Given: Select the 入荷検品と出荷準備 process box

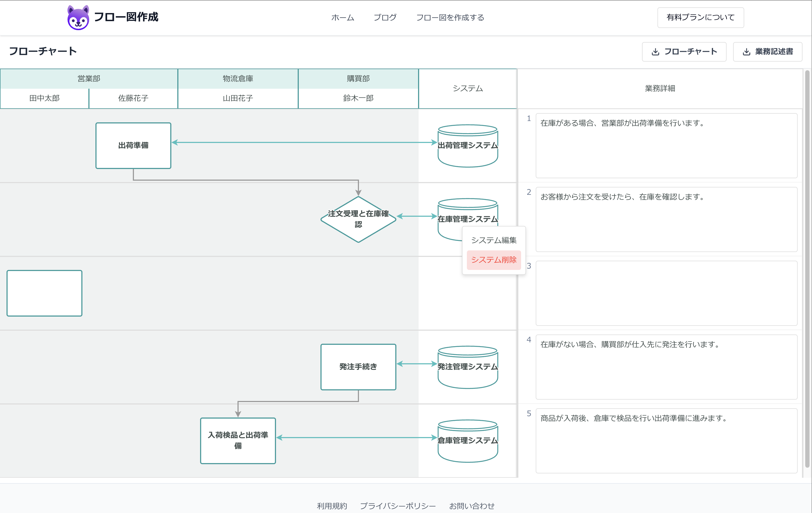Looking at the screenshot, I should point(238,441).
